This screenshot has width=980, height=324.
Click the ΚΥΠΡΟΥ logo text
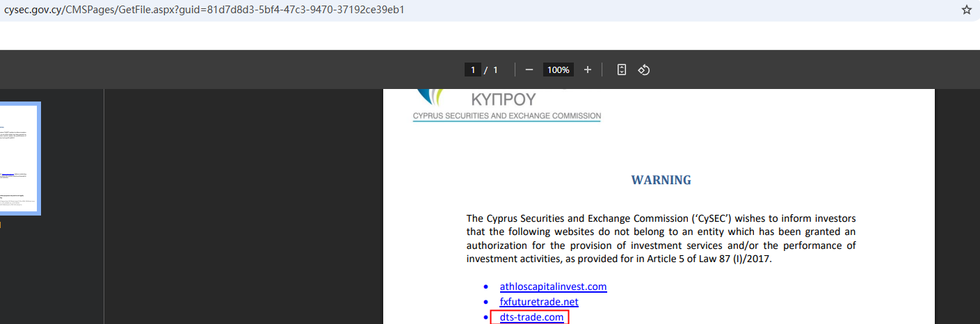coord(504,98)
